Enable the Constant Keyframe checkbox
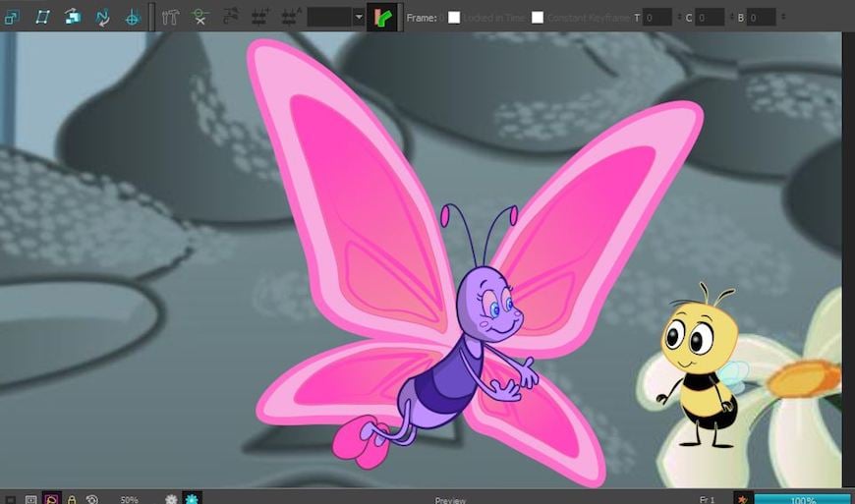The width and height of the screenshot is (855, 504). tap(538, 18)
